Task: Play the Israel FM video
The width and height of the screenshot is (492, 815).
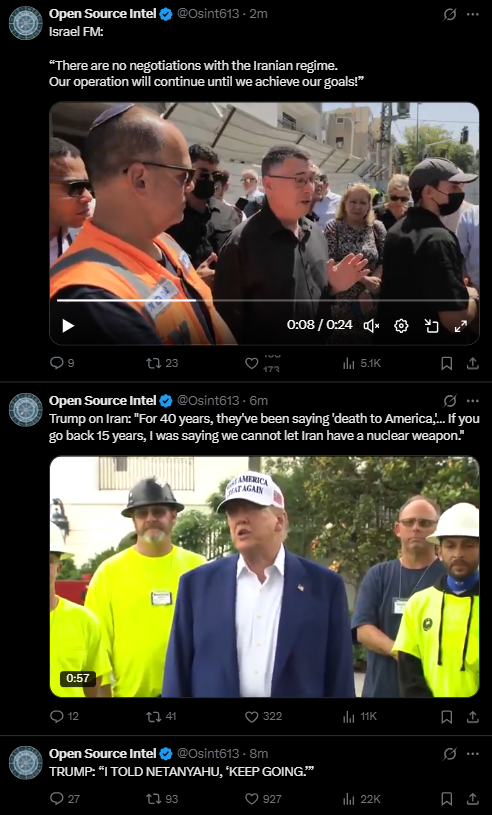Action: [x=68, y=326]
